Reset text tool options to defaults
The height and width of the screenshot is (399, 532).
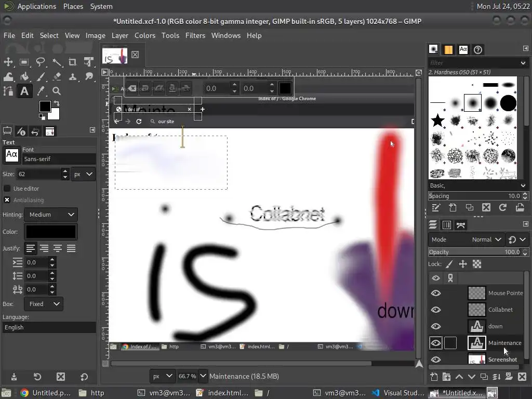pyautogui.click(x=84, y=377)
